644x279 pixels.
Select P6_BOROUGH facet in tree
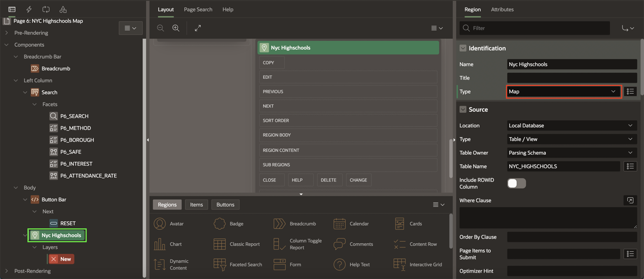coord(77,140)
